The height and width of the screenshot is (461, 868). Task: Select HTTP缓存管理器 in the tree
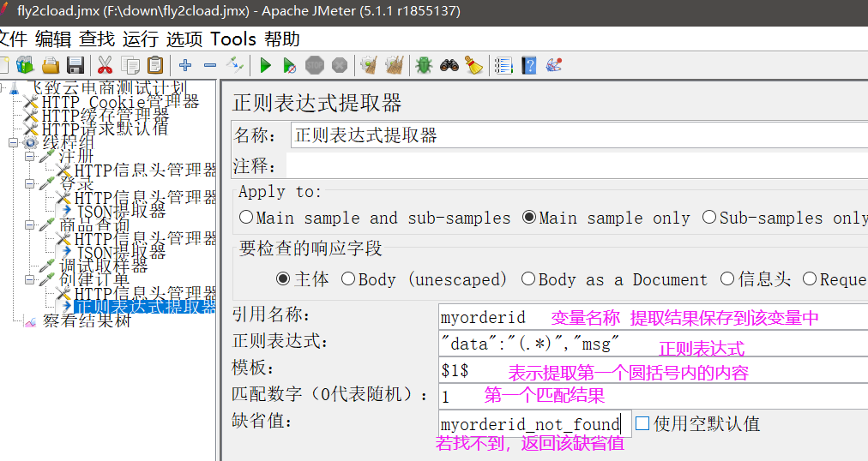point(105,116)
